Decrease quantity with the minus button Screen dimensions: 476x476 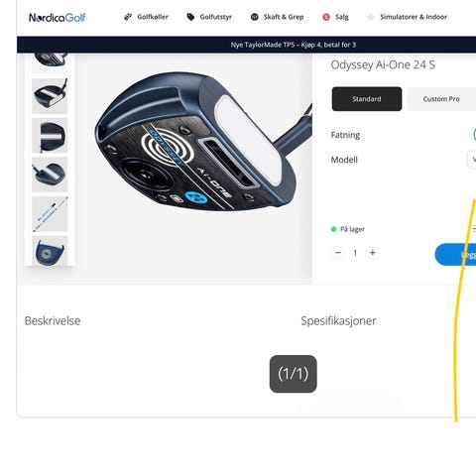[338, 253]
